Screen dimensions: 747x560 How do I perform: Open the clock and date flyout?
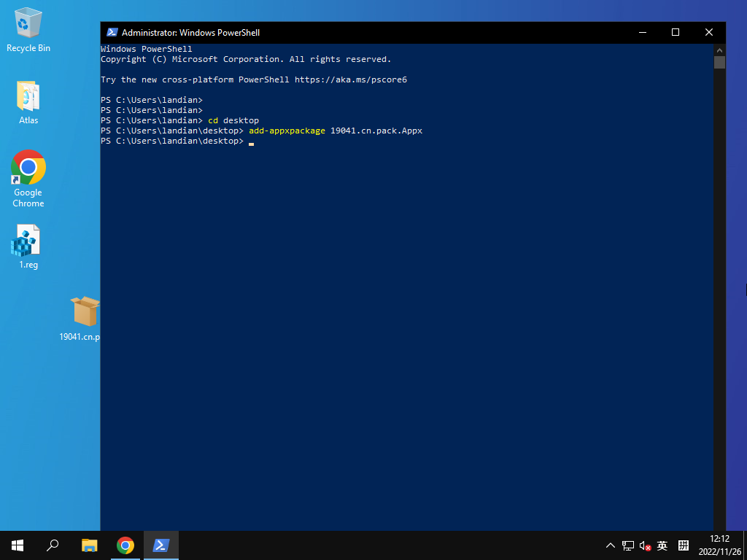[x=719, y=545]
